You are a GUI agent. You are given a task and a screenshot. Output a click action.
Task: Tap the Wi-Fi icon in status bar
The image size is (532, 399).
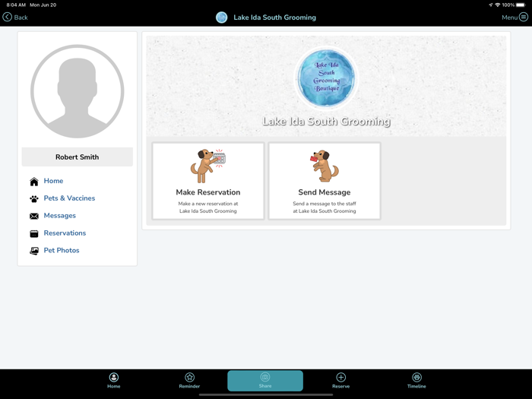(498, 5)
